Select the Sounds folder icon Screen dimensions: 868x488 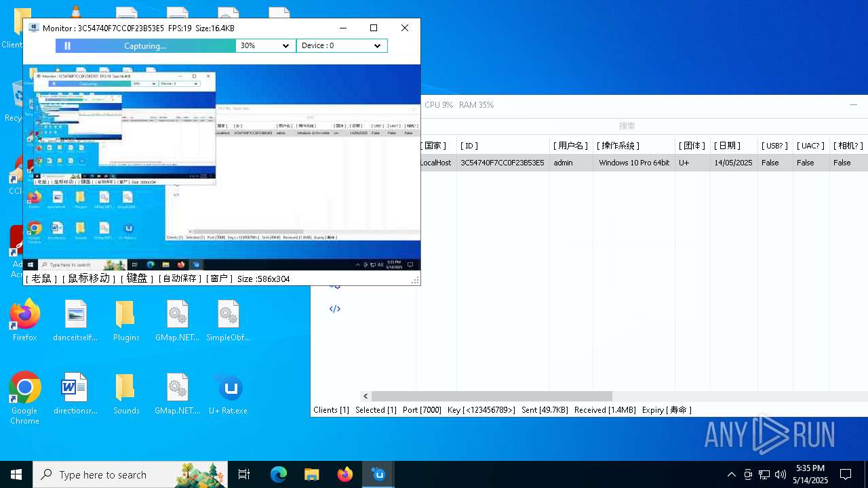coord(126,394)
